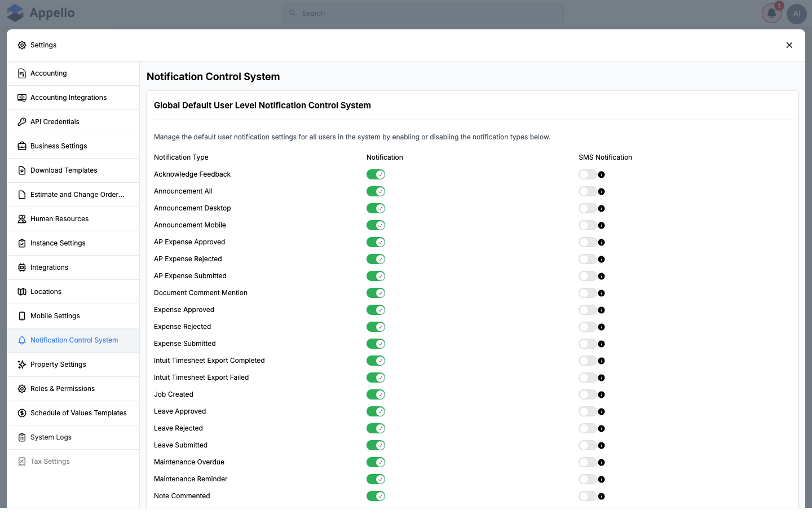
Task: Click the Business Settings briefcase icon
Action: click(22, 146)
